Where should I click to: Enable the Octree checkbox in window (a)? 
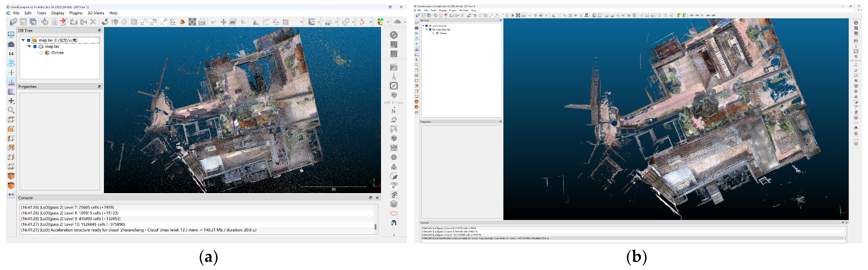click(42, 53)
